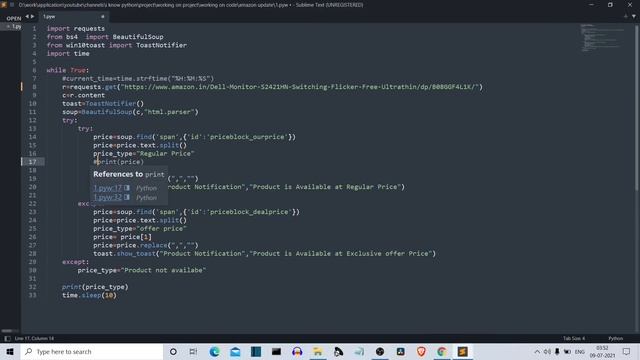Image resolution: width=640 pixels, height=360 pixels.
Task: Click the unsaved dot on 1.pyw tab
Action: [102, 17]
